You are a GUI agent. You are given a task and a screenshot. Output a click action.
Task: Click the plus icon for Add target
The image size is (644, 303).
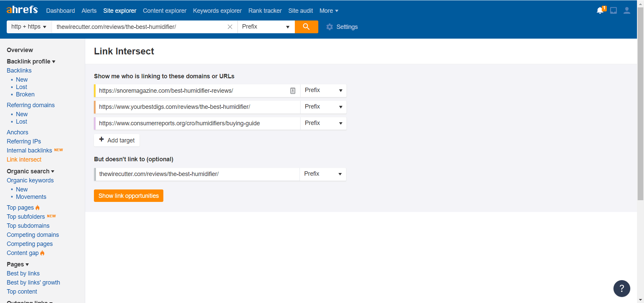coord(102,139)
